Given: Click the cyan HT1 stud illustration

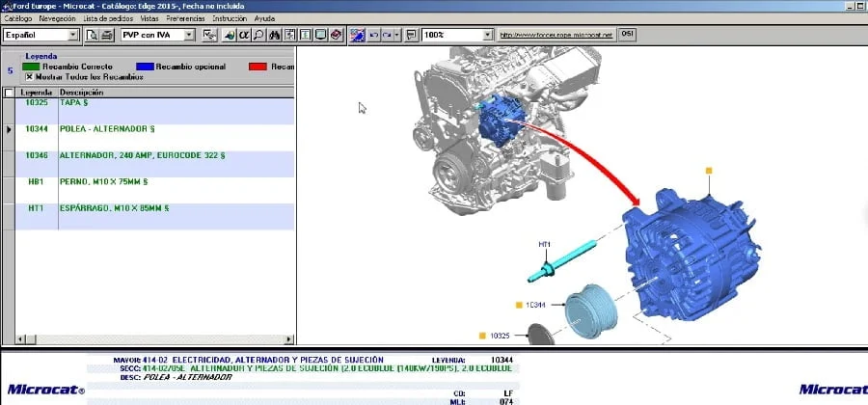Looking at the screenshot, I should (x=562, y=260).
